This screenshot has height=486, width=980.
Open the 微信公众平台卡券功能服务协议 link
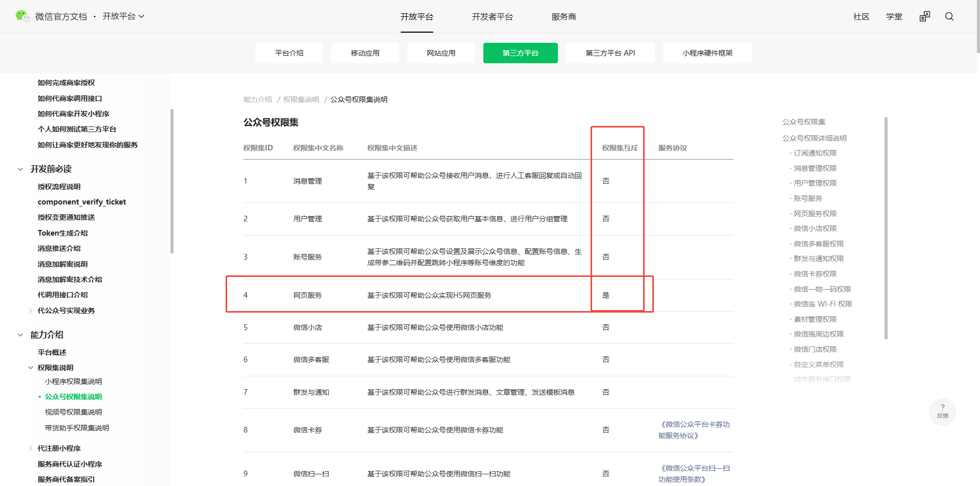[x=694, y=430]
